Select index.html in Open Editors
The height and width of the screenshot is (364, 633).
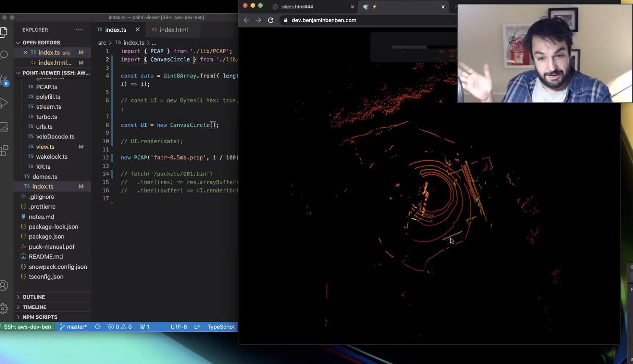coord(52,63)
